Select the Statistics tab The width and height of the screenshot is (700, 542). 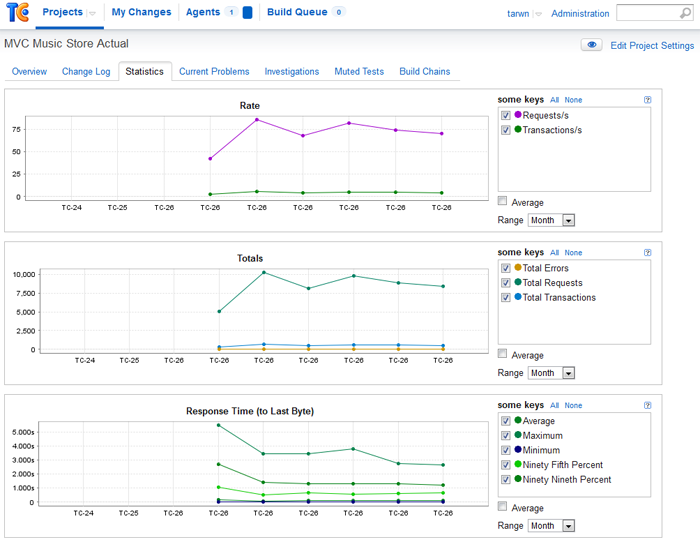coord(145,71)
